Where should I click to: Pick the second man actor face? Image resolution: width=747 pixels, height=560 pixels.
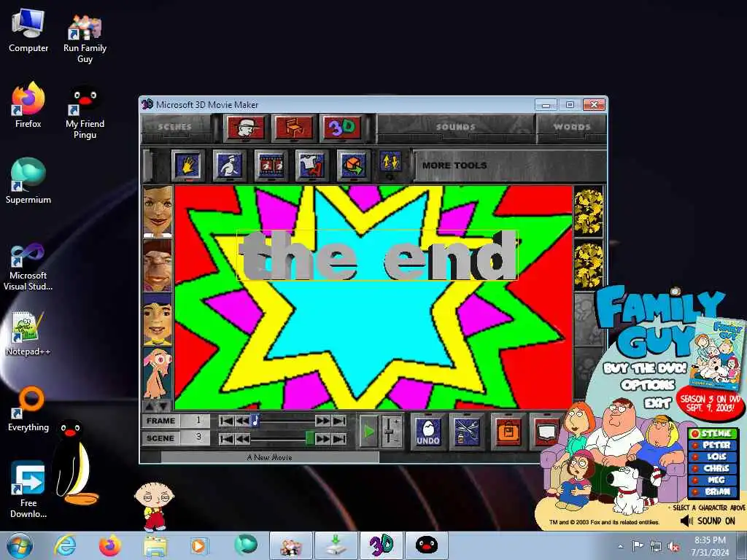click(x=158, y=265)
